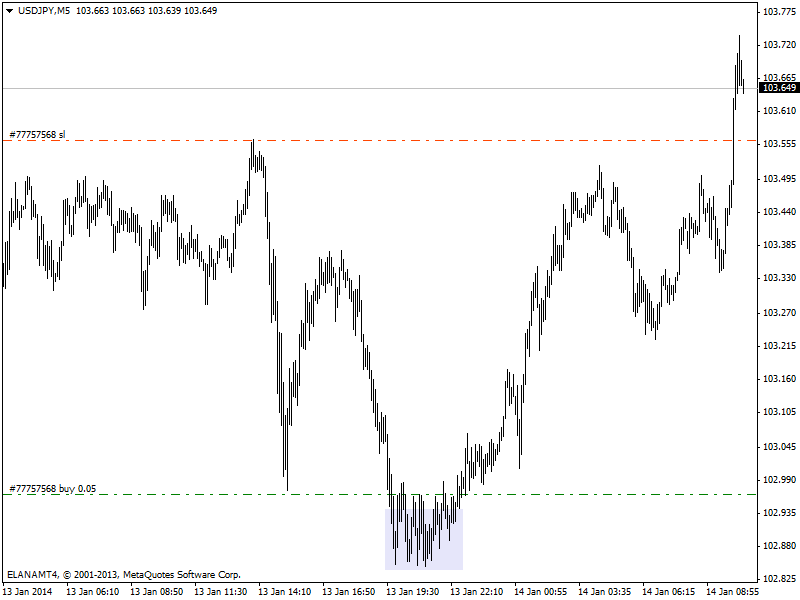Click the USDJPY,M5 chart title text
Viewport: 800px width, 600px height.
click(x=44, y=11)
